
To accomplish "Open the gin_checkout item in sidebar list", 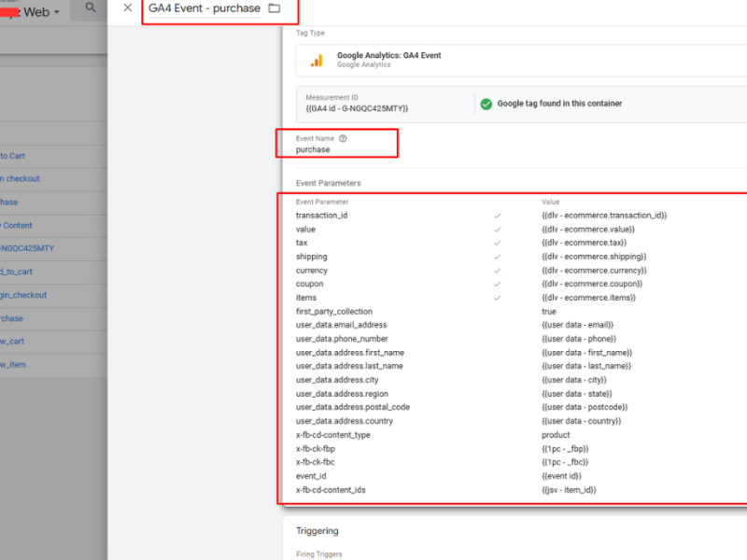I will point(23,295).
